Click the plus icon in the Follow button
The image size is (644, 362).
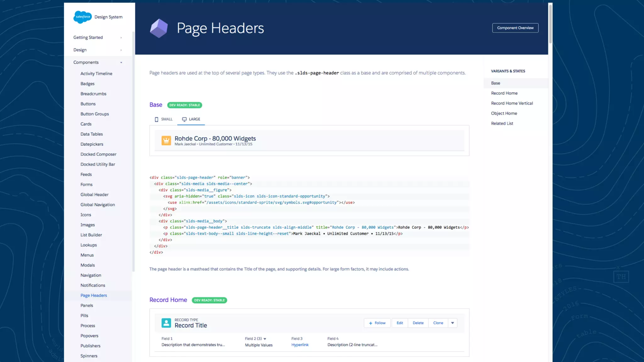[x=370, y=323]
